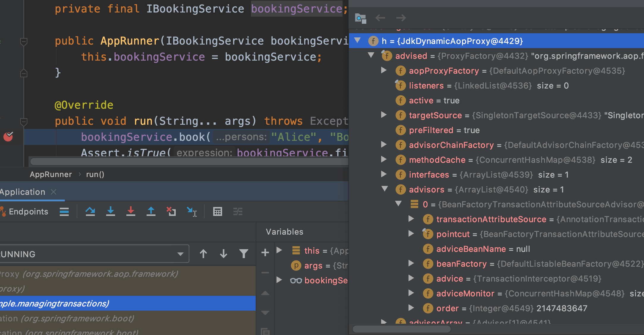Image resolution: width=644 pixels, height=335 pixels.
Task: Select the Application debug tab
Action: click(x=23, y=192)
